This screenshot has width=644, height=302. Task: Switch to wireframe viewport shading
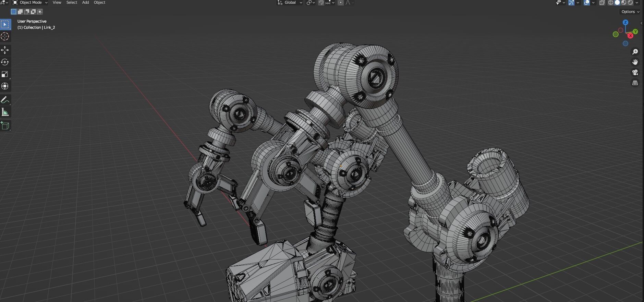[x=611, y=2]
